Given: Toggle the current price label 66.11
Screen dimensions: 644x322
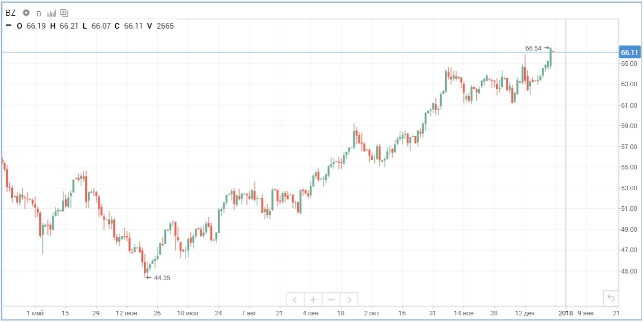Looking at the screenshot, I should pos(630,52).
